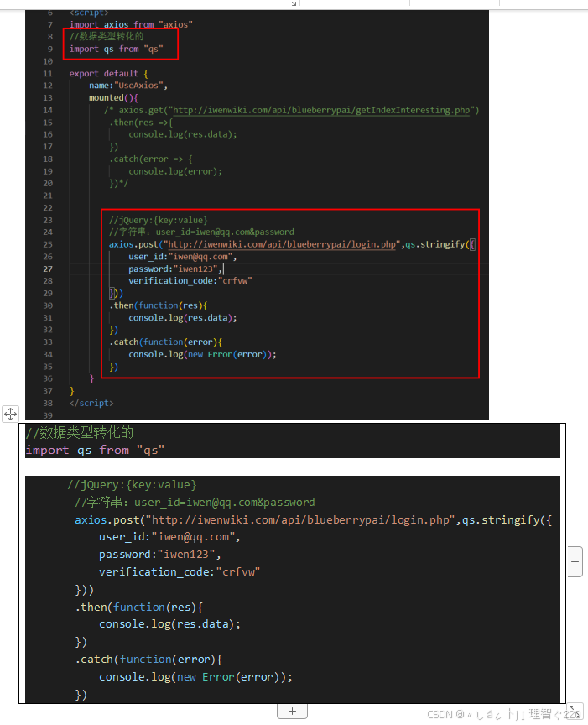588x725 pixels.
Task: Add a row using the bottom plus button
Action: [x=292, y=711]
